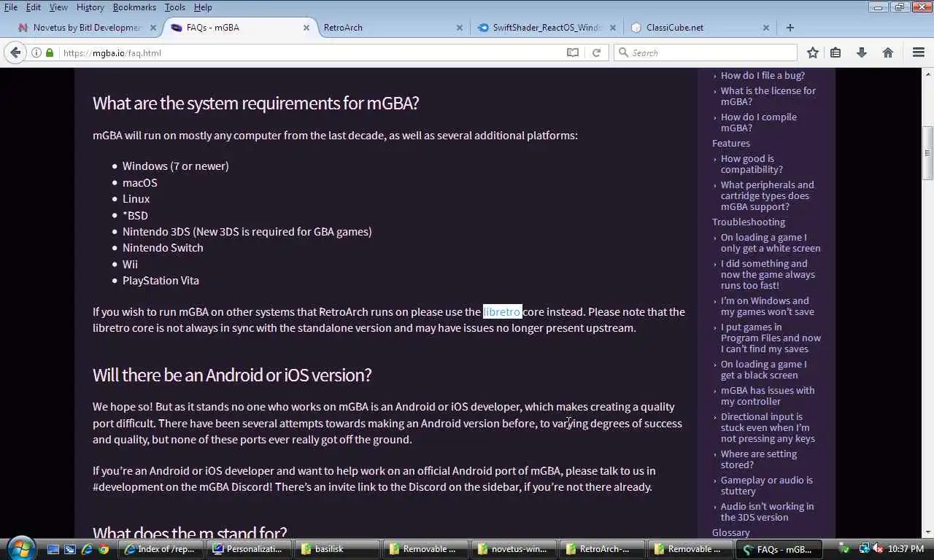Click the browser Search box
This screenshot has width=934, height=560.
pyautogui.click(x=706, y=52)
